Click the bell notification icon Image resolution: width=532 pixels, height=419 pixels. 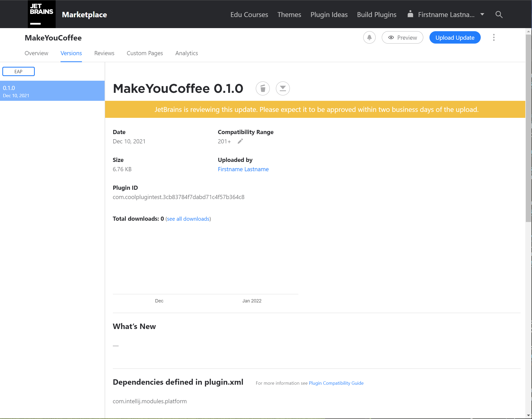coord(369,38)
